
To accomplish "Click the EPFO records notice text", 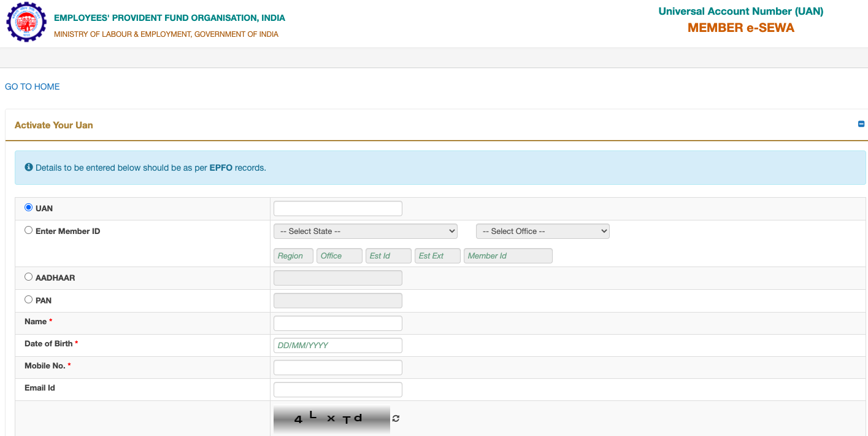I will [151, 168].
